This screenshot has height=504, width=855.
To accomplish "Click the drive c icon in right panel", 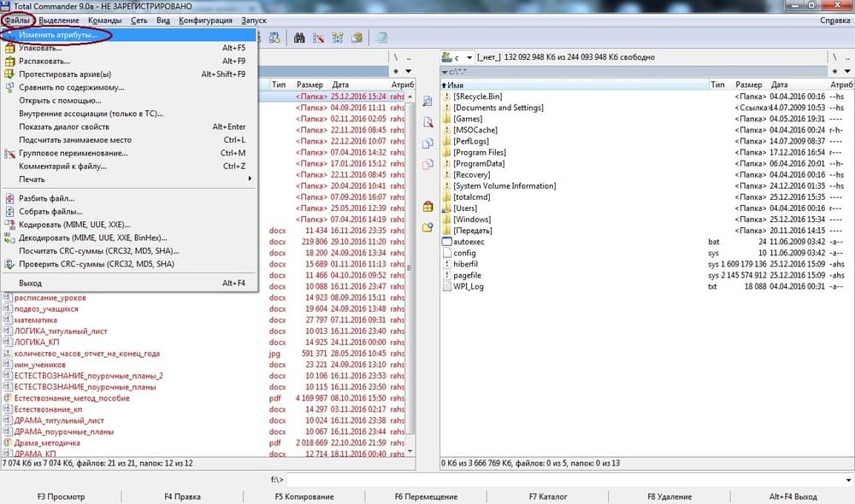I will tap(446, 56).
